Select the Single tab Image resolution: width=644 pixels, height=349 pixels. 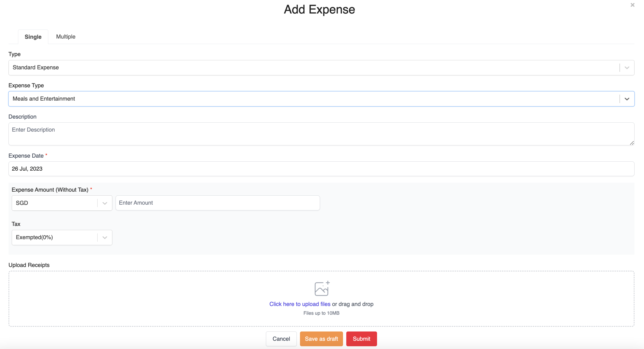coord(33,37)
